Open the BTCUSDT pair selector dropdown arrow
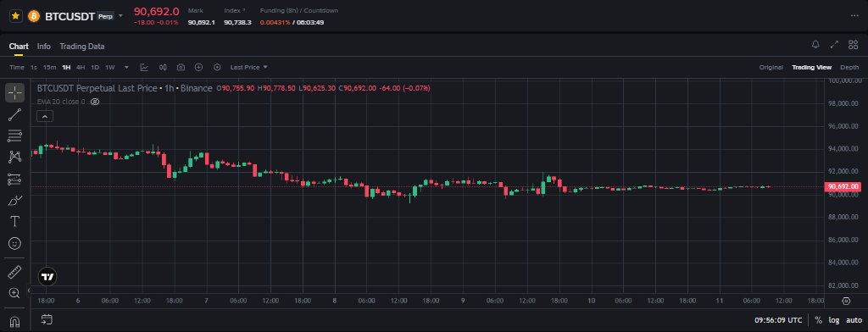The height and width of the screenshot is (332, 868). (x=120, y=16)
